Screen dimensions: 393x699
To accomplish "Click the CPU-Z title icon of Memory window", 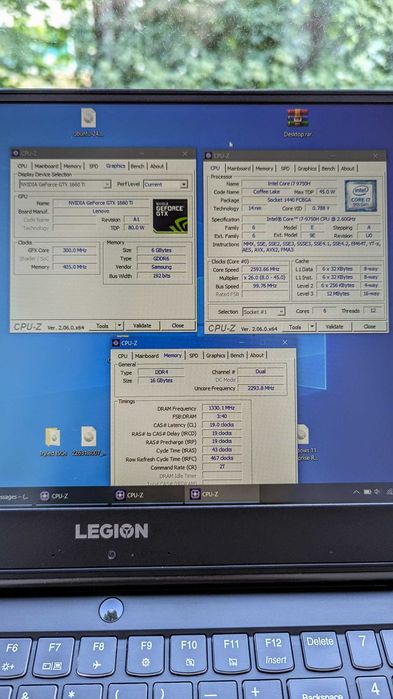I will pyautogui.click(x=116, y=343).
